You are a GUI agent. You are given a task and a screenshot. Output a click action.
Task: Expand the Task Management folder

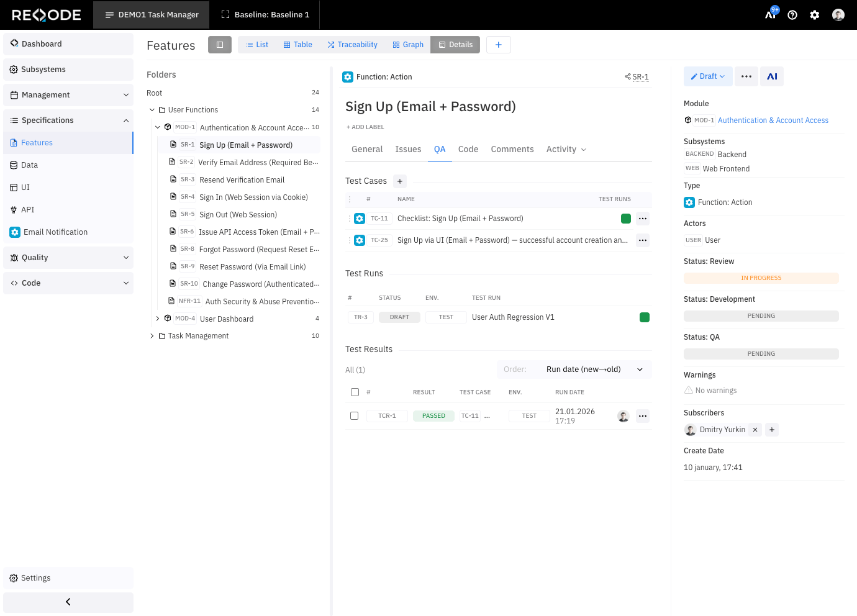tap(152, 336)
